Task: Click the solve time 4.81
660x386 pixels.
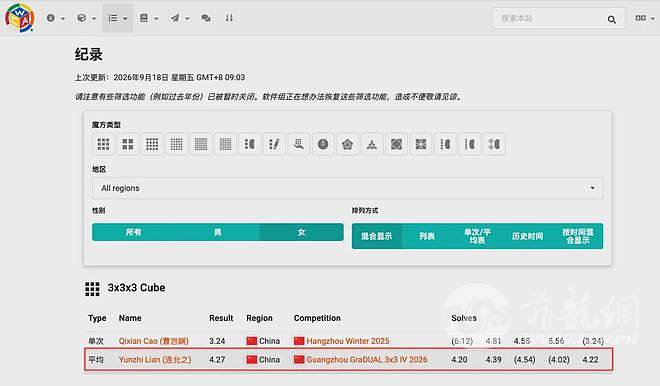Action: [493, 341]
